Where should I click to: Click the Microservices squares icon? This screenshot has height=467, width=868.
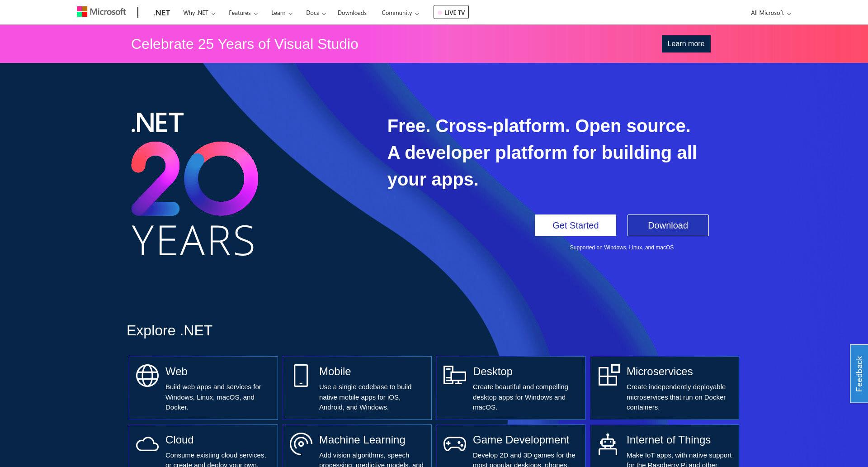click(609, 375)
